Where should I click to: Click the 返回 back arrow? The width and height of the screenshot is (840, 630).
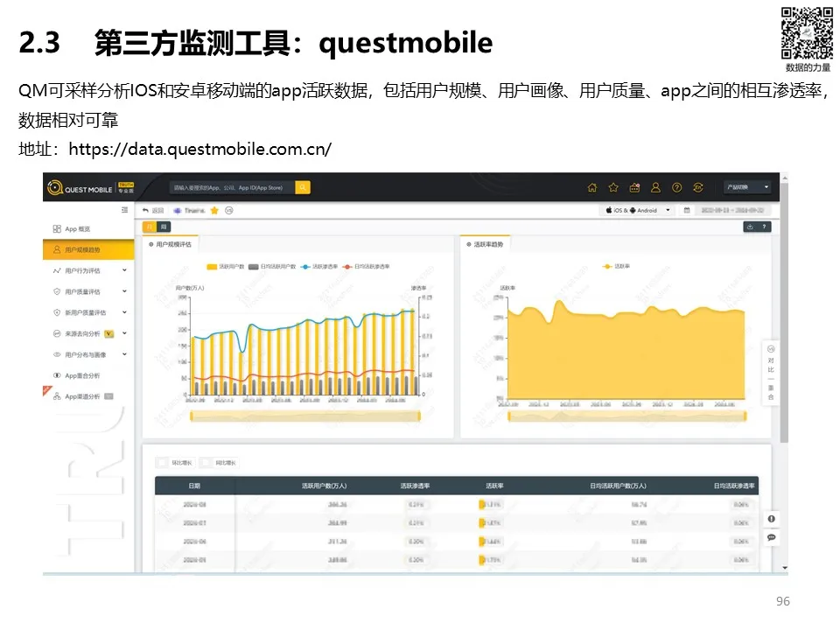tap(153, 211)
